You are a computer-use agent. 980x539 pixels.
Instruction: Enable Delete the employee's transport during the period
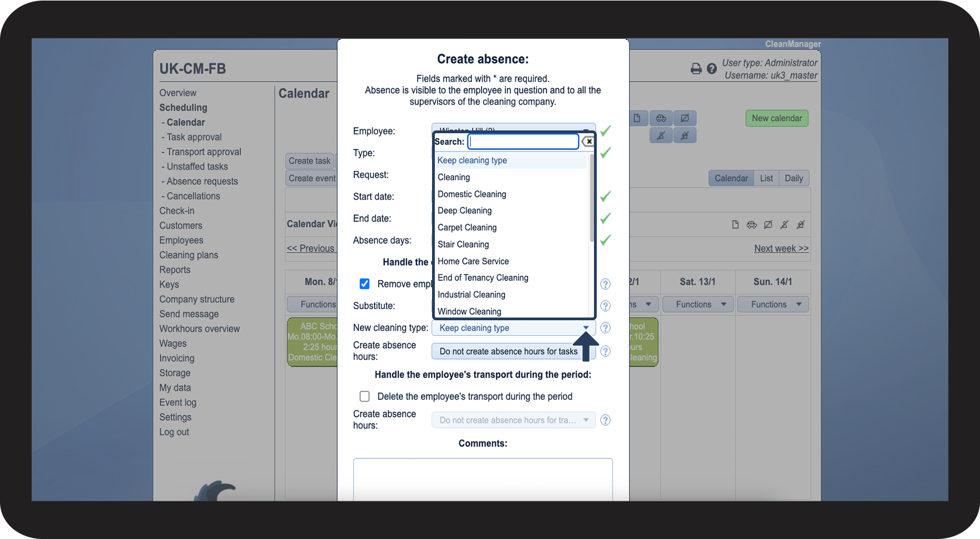pos(364,396)
